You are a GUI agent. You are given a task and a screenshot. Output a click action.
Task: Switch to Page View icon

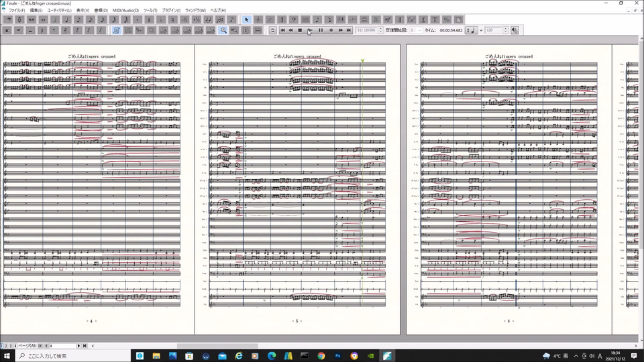pos(116,30)
